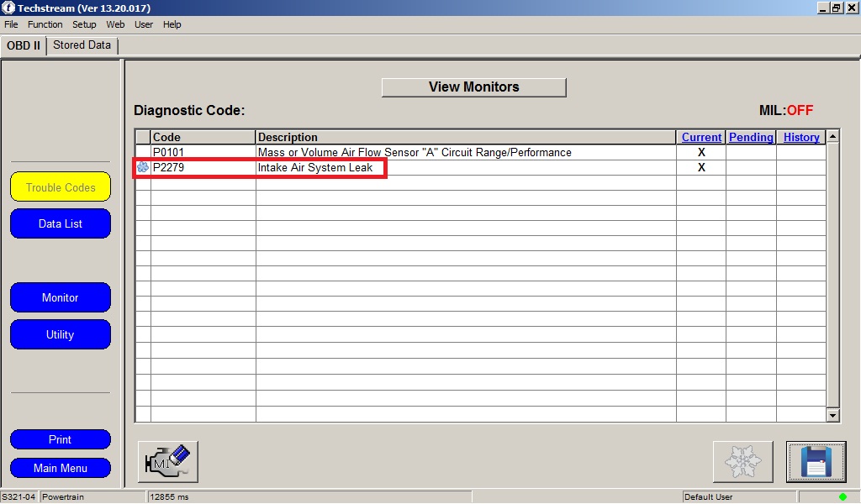Screen dimensions: 861x504
Task: Click the History column header link
Action: pyautogui.click(x=800, y=138)
